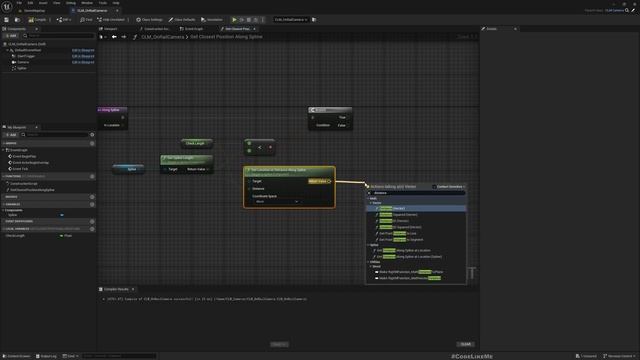This screenshot has width=640, height=360.
Task: Click Add in the Components panel
Action: (x=11, y=36)
